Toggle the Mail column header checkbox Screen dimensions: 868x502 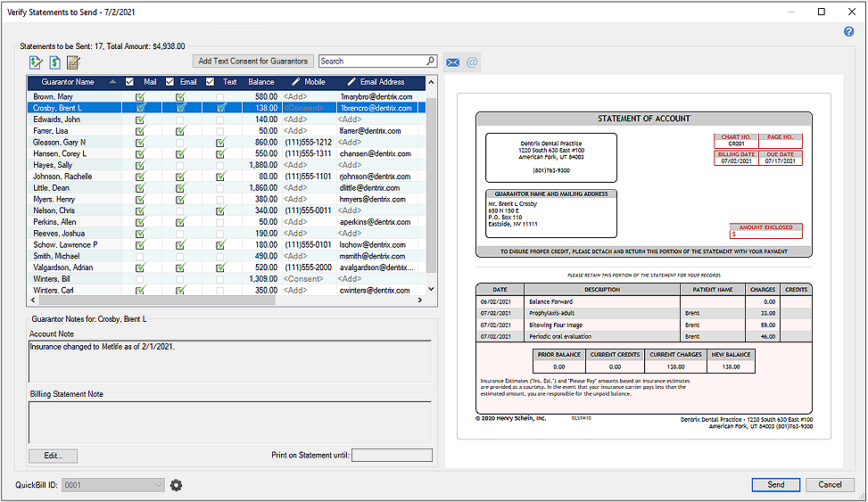point(130,82)
